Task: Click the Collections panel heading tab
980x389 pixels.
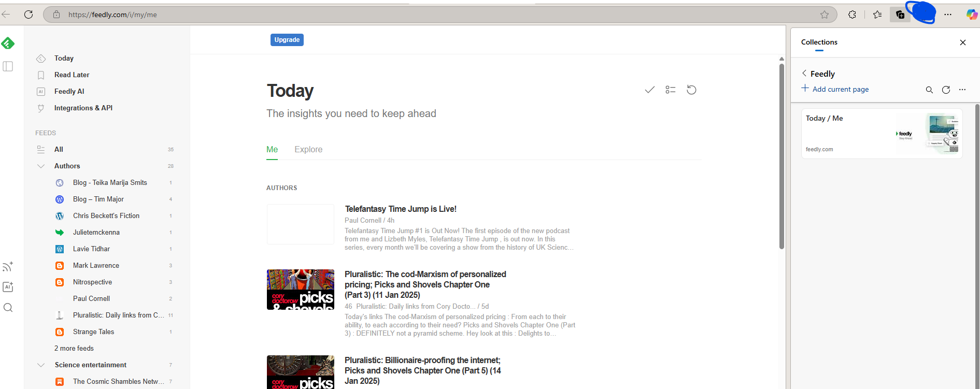Action: [x=819, y=42]
